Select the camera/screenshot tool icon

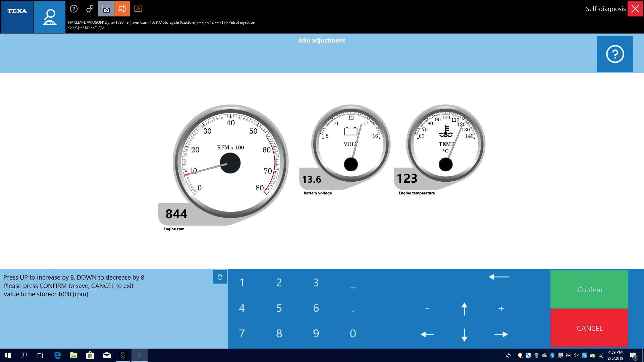[x=106, y=8]
